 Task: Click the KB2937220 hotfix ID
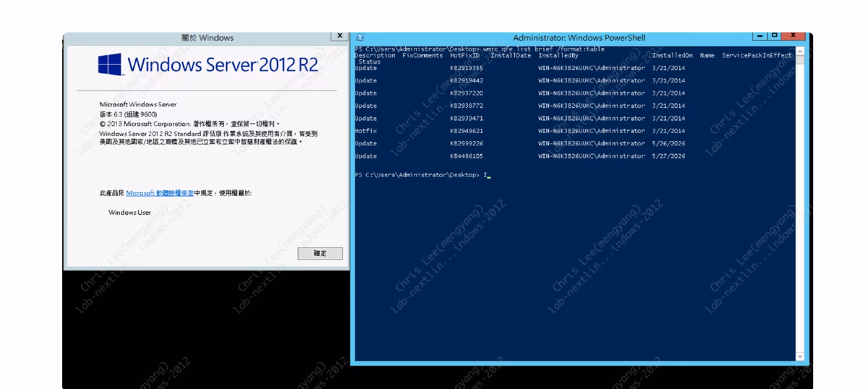[x=467, y=93]
